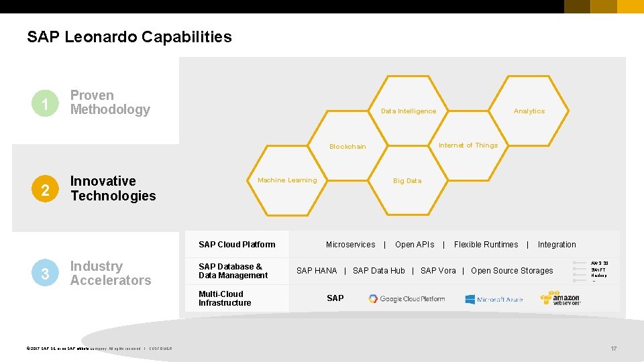
Task: Click the Microservices text
Action: click(350, 245)
